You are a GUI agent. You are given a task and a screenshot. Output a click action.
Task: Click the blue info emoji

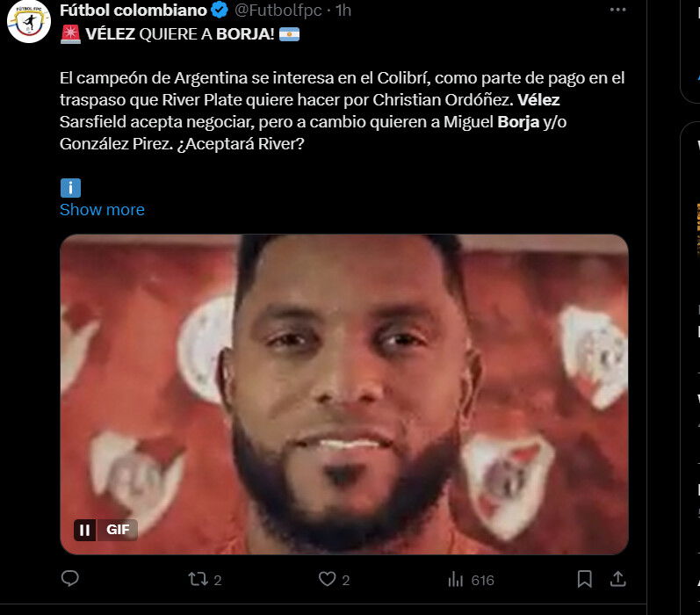(x=70, y=188)
